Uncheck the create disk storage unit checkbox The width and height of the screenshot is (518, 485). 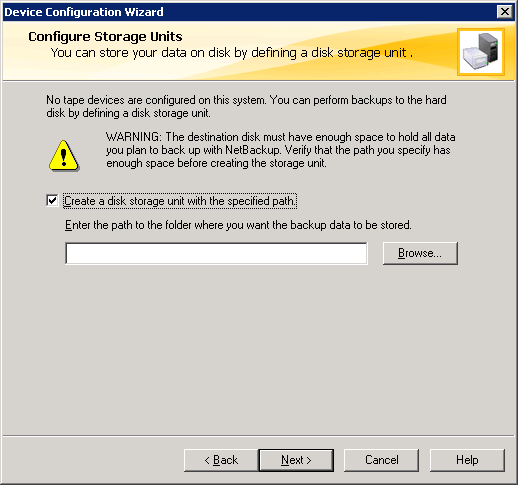pyautogui.click(x=52, y=201)
